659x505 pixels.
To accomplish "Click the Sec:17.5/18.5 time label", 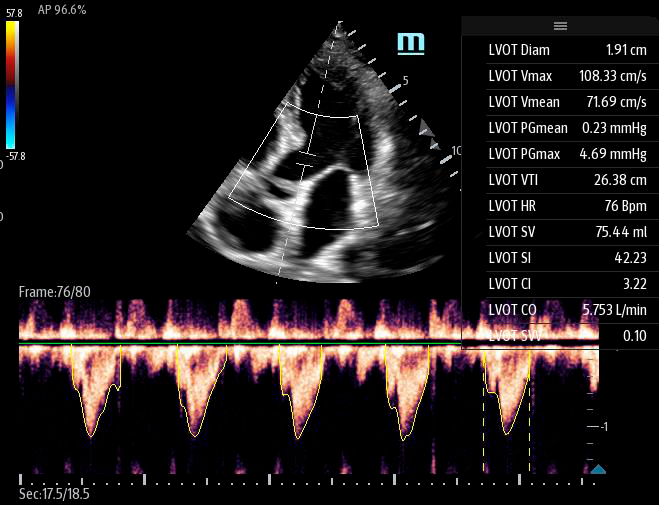I will tap(55, 494).
